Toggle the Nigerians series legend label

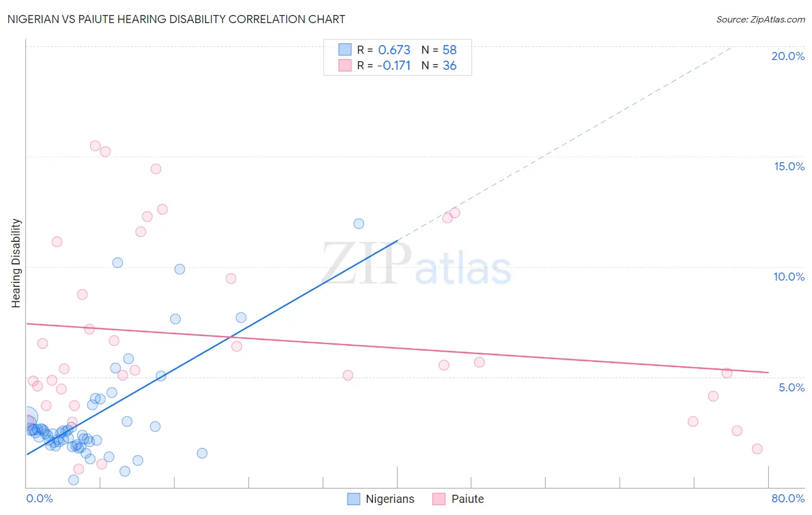tap(390, 499)
